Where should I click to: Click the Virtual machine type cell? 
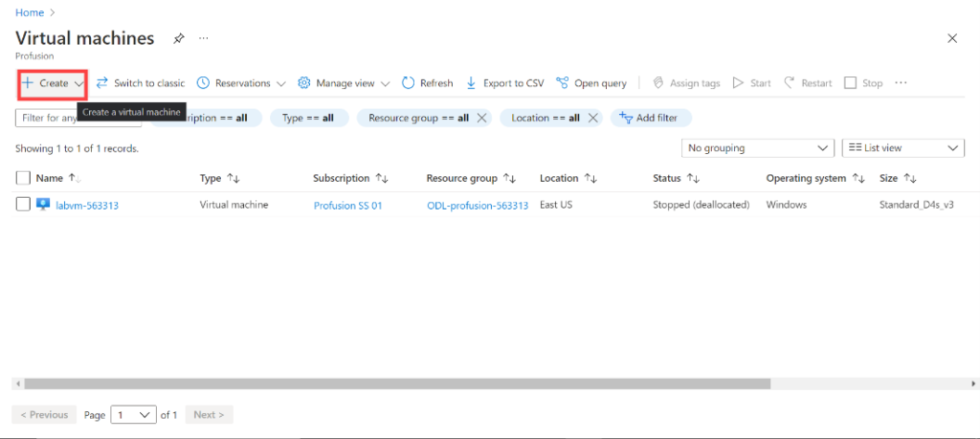point(234,205)
